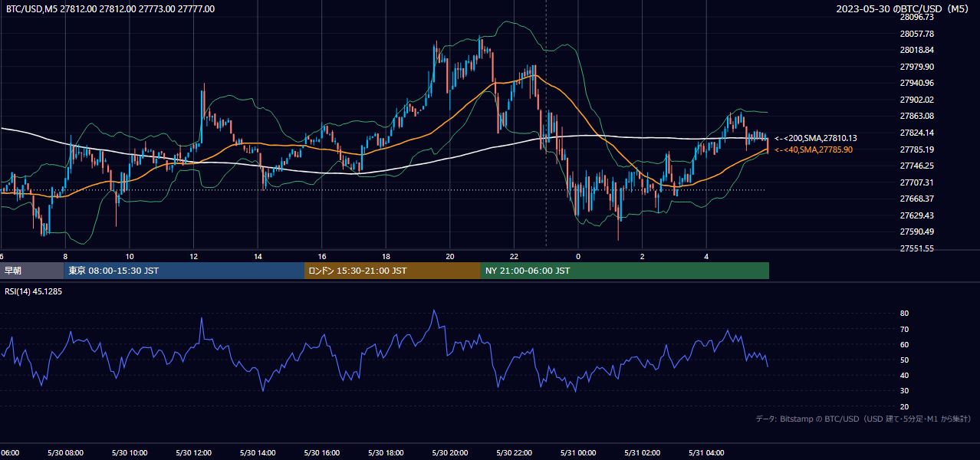Click price axis value 27551.55

tap(917, 248)
